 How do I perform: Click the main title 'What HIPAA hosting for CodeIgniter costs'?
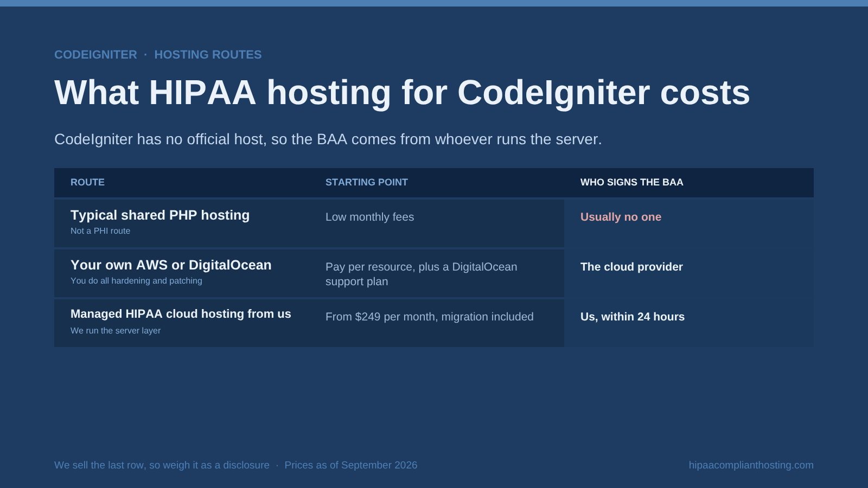click(x=402, y=93)
